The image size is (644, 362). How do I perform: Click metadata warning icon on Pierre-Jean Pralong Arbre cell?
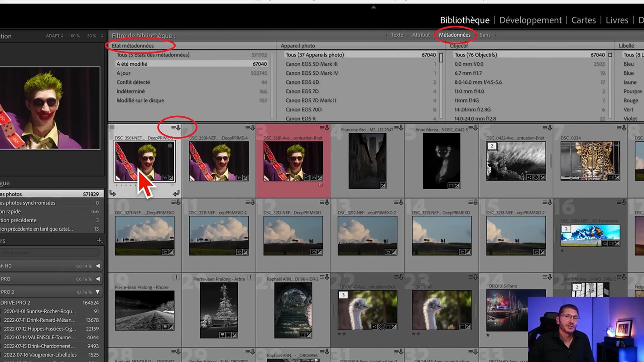(x=250, y=277)
